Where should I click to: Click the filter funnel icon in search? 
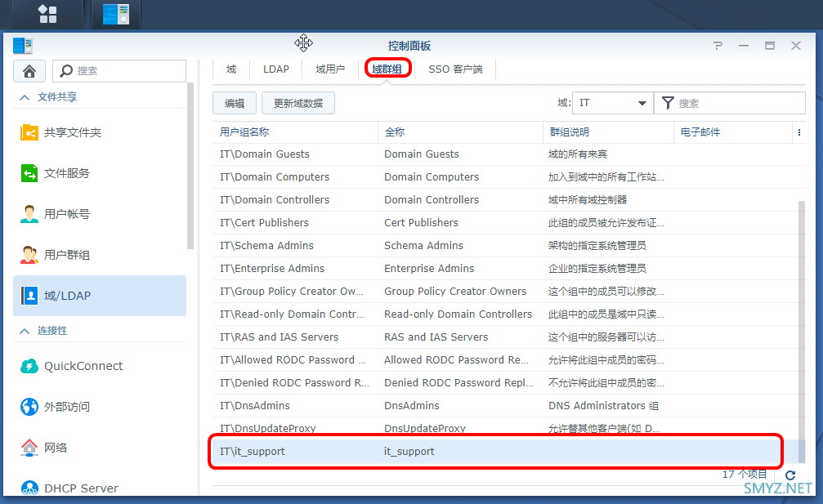pyautogui.click(x=667, y=103)
